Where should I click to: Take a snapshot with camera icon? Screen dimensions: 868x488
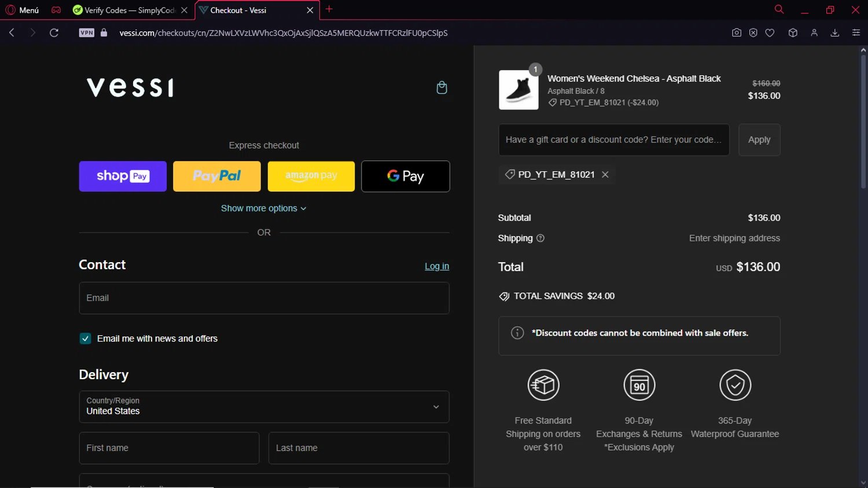coord(737,33)
